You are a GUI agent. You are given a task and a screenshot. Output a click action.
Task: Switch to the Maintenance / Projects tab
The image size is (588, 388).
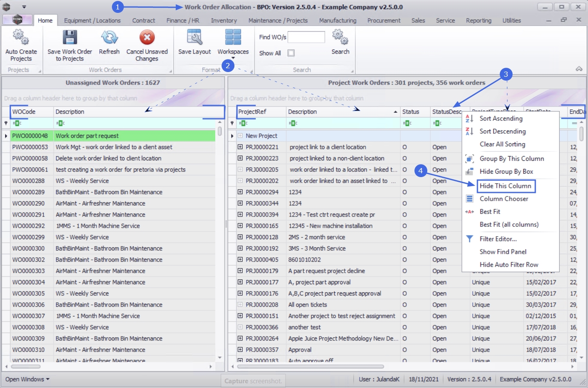(x=278, y=21)
